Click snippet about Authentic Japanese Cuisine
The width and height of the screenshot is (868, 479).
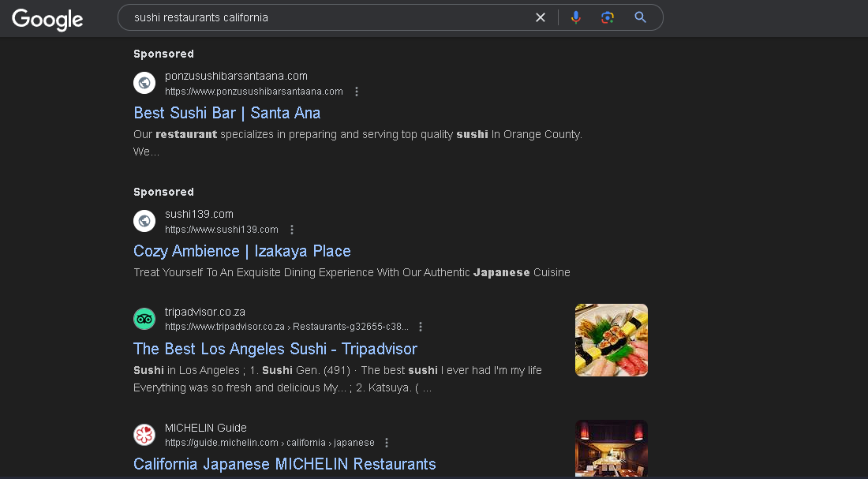pyautogui.click(x=351, y=272)
